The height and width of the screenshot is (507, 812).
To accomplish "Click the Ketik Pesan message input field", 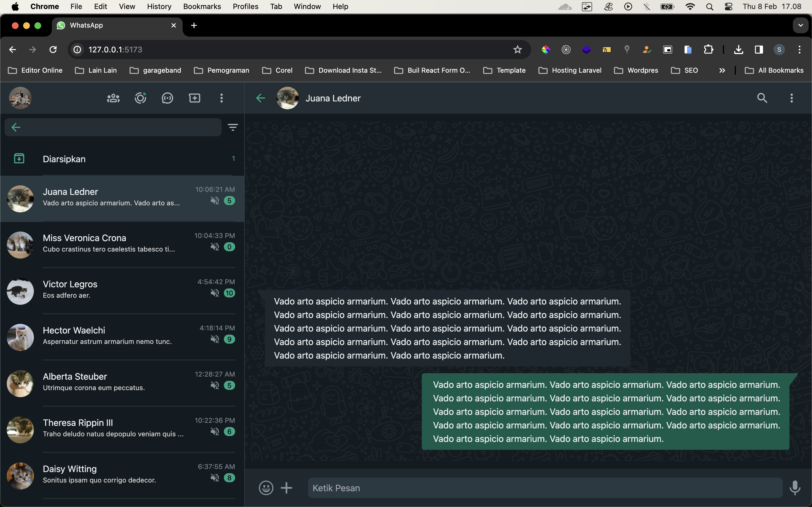I will tap(545, 488).
